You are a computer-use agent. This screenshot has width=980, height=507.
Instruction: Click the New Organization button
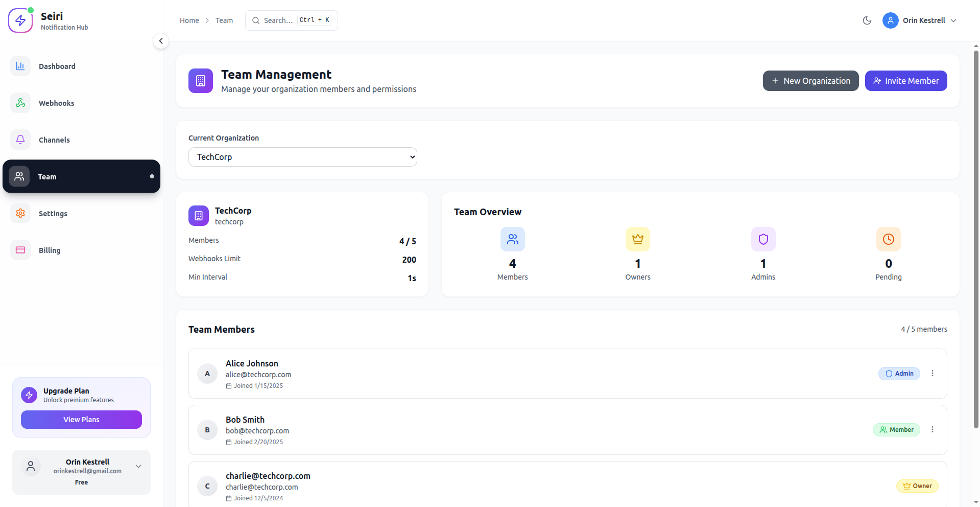(810, 81)
